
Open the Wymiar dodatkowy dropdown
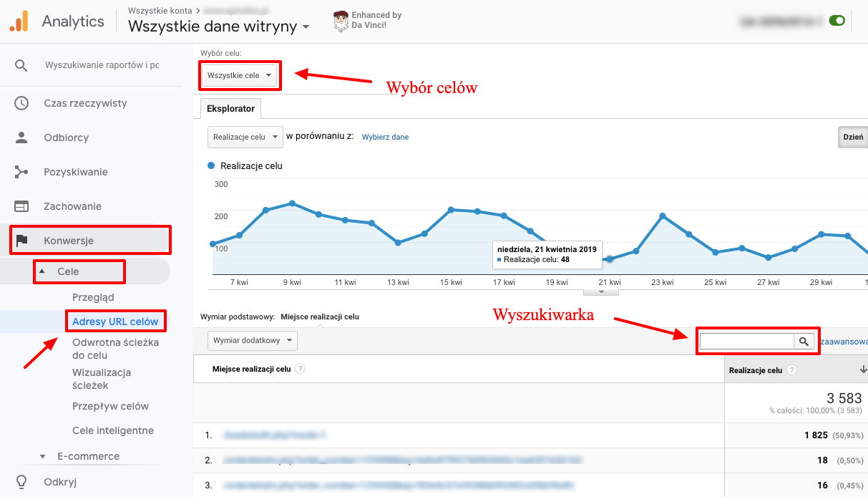252,341
